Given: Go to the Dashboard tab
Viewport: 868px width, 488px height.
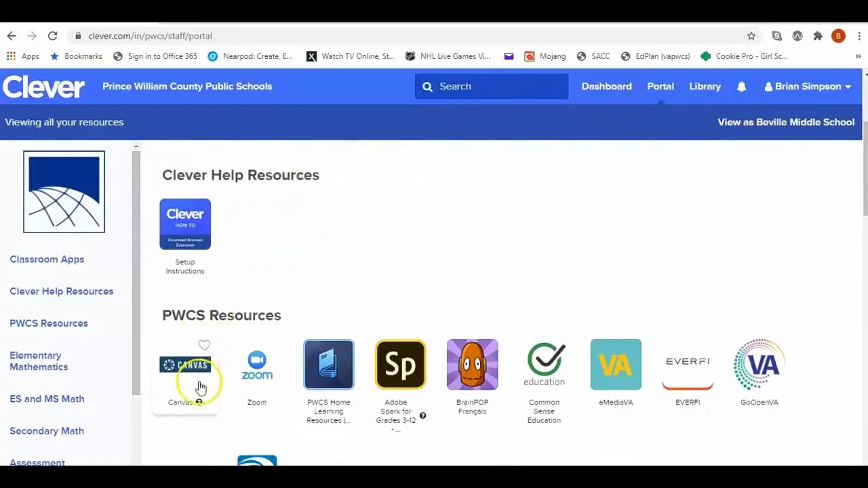Looking at the screenshot, I should point(606,87).
